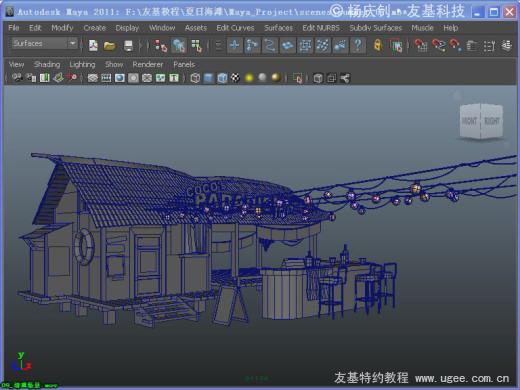Screen dimensions: 520x390
Task: Click the select camera panel icon
Action: (x=17, y=78)
